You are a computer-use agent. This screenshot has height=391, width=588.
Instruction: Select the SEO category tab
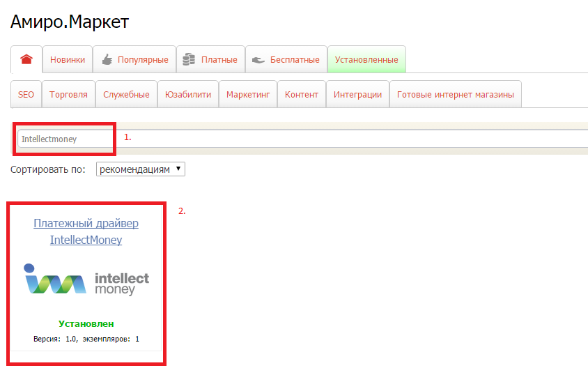tap(26, 95)
